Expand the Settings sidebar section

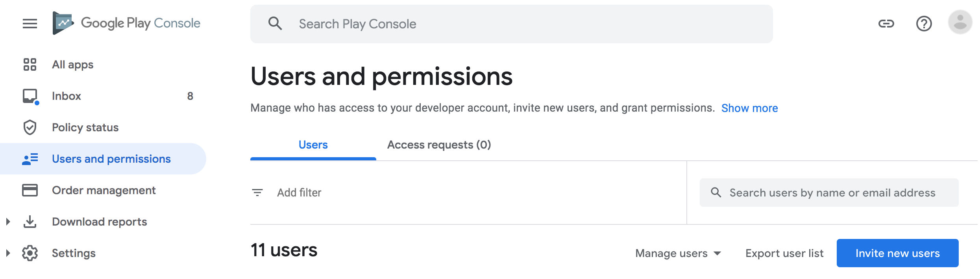[8, 253]
